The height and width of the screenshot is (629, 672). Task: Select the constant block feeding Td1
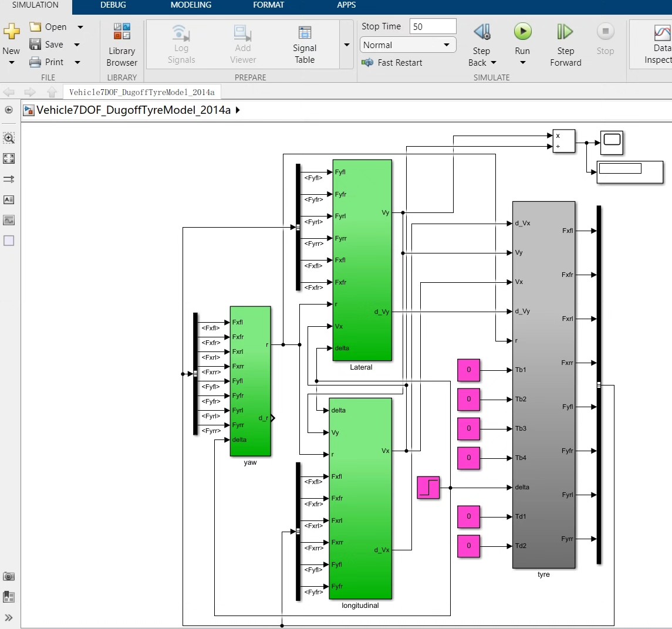click(468, 517)
